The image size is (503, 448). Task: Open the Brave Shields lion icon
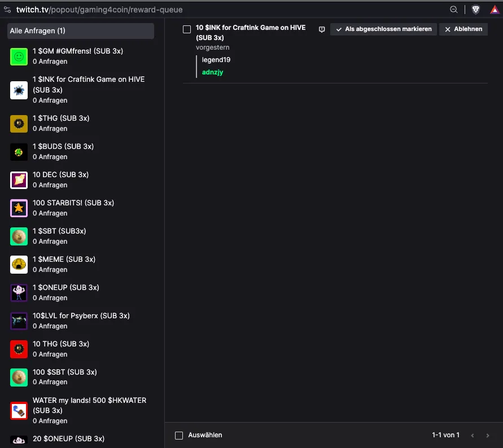[476, 10]
